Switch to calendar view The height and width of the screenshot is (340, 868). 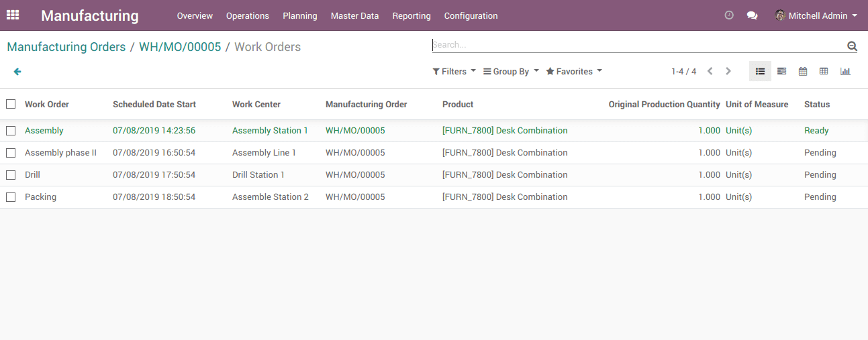802,71
